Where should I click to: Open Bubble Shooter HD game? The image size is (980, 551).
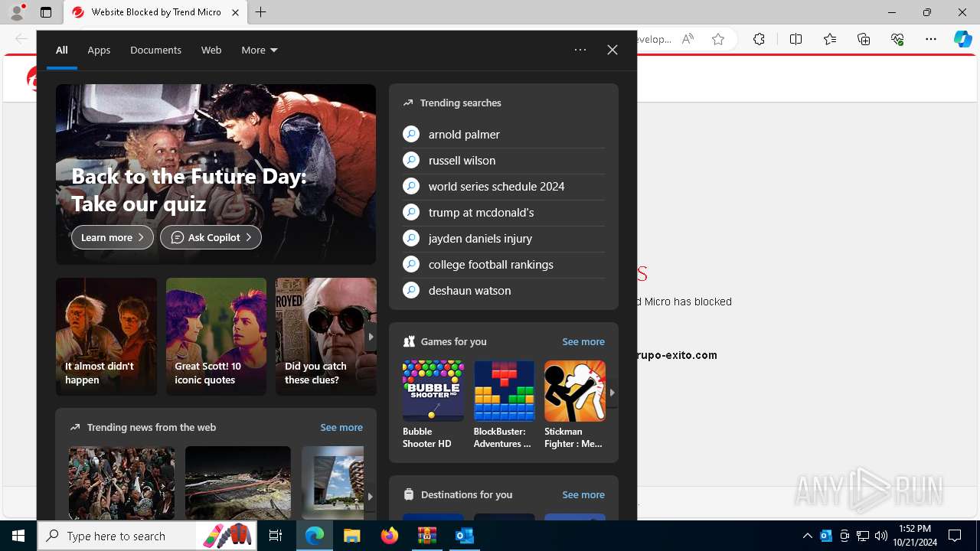(x=433, y=405)
